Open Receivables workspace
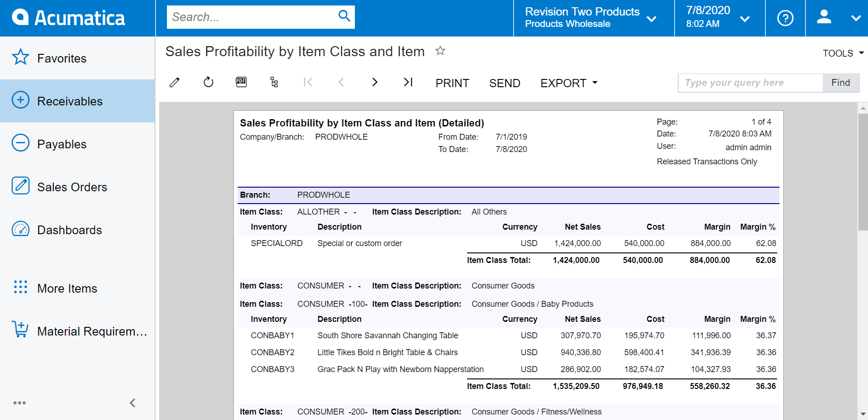 (x=78, y=101)
